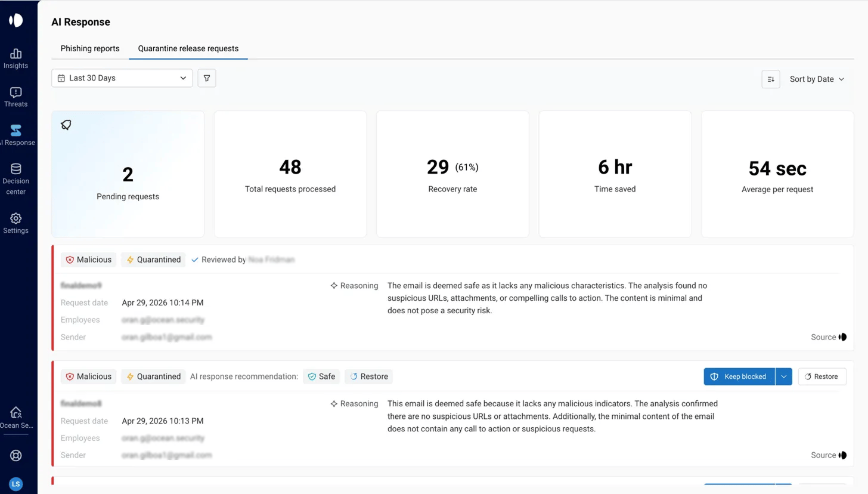Viewport: 868px width, 494px height.
Task: Click Keep blocked on second request
Action: pyautogui.click(x=739, y=376)
